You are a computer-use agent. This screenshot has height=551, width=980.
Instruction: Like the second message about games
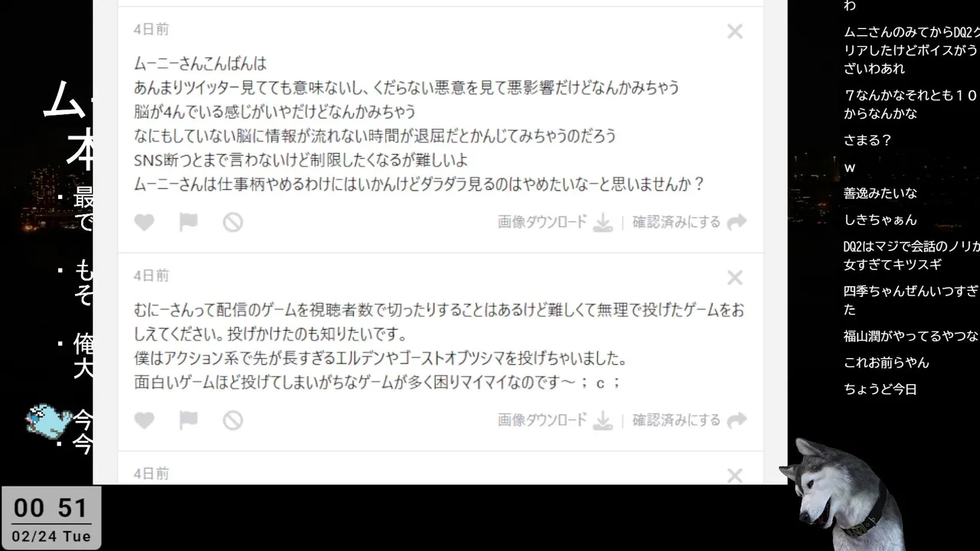(144, 420)
